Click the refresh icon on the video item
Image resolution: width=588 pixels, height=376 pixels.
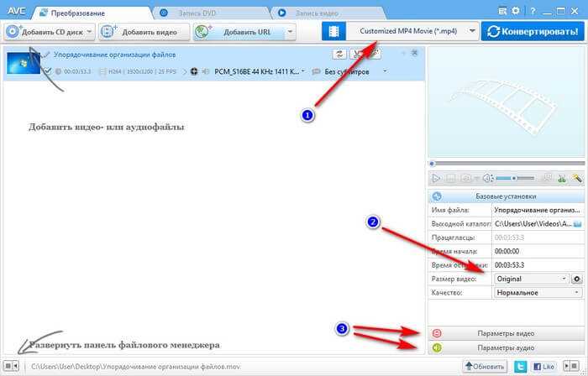[x=339, y=54]
